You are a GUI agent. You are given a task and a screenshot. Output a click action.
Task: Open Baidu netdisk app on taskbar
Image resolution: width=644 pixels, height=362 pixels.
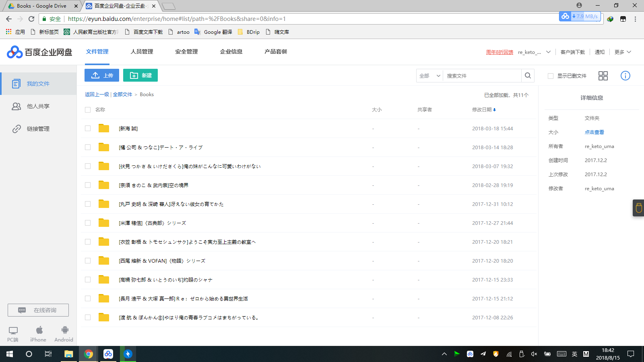click(108, 354)
